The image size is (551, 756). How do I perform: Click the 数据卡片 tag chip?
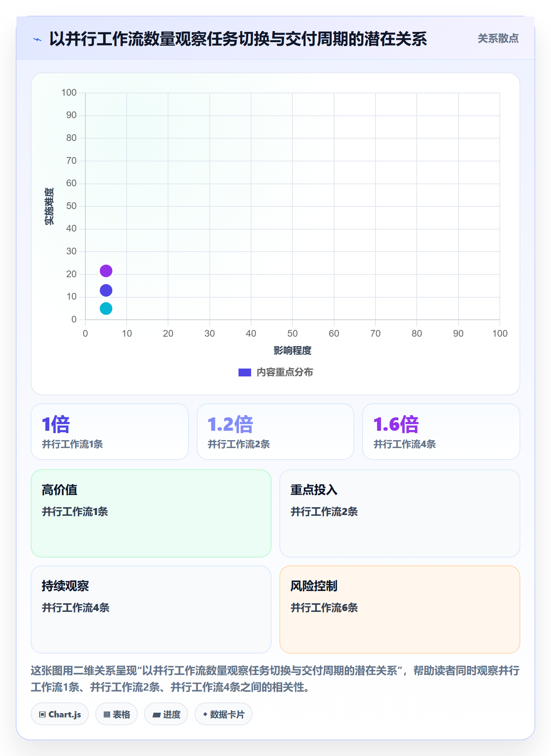coord(224,714)
